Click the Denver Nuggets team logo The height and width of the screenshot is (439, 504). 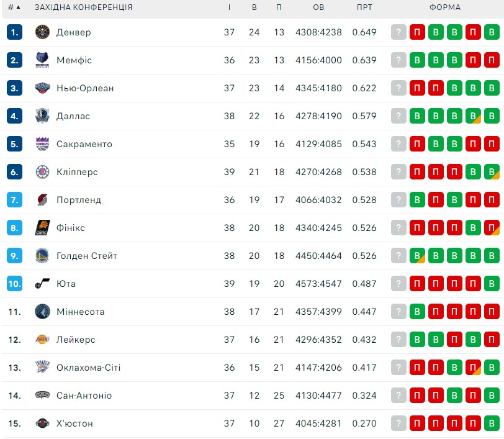coord(42,32)
